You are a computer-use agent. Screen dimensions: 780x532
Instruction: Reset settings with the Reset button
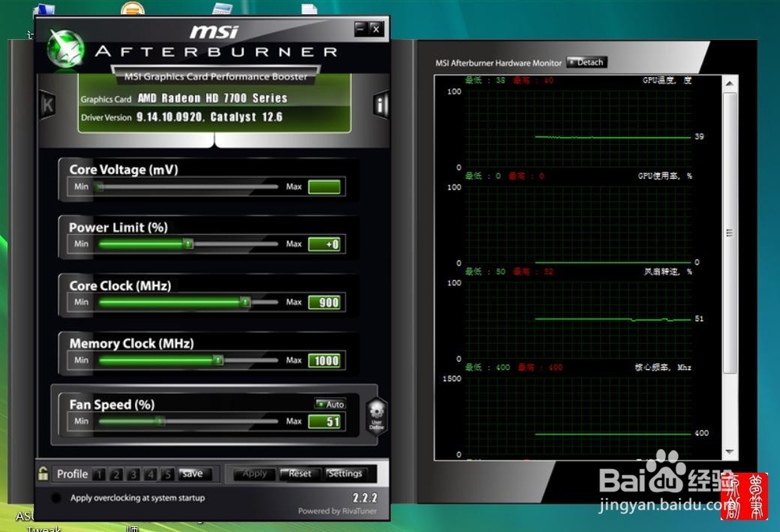[300, 473]
